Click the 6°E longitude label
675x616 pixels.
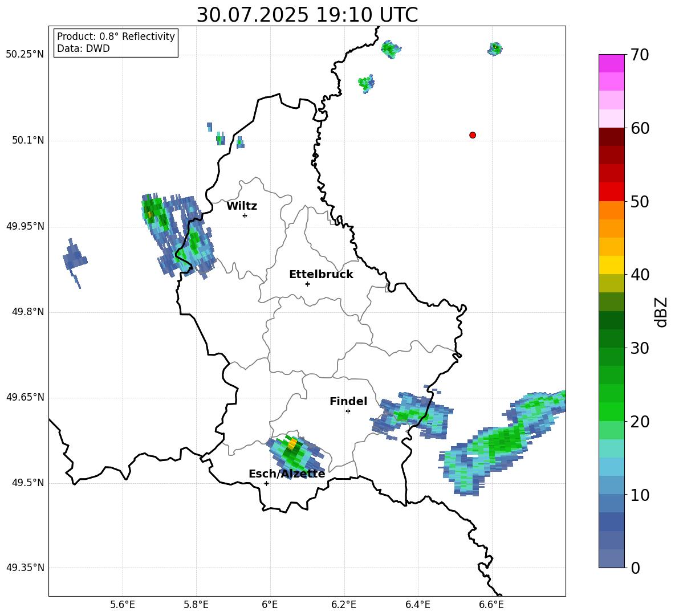click(270, 605)
